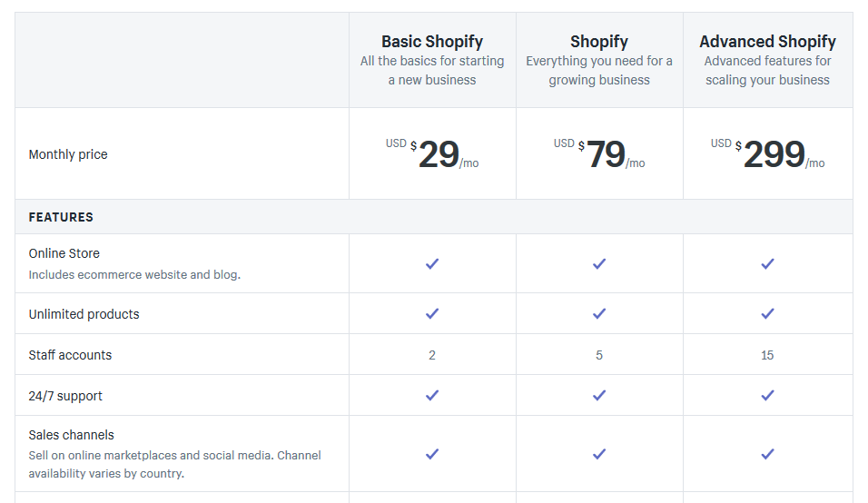Click the FEATURES section header
Screen dimensions: 868x503
click(61, 217)
